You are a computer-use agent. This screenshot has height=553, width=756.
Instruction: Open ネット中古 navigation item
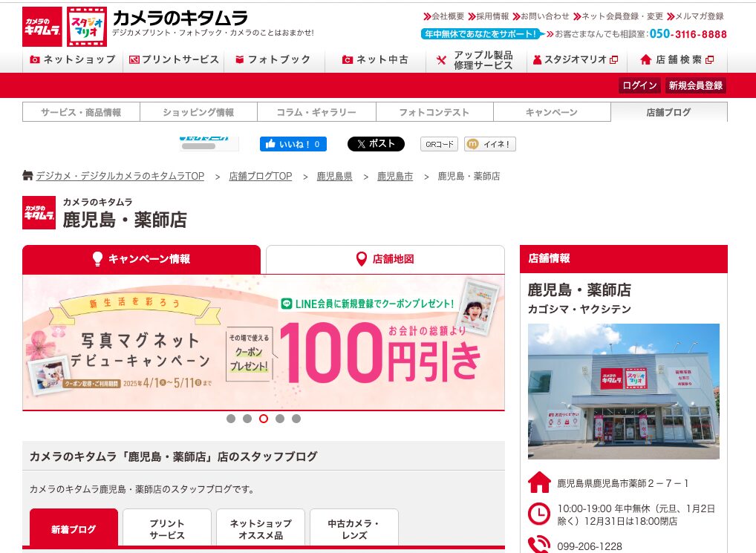pos(376,59)
